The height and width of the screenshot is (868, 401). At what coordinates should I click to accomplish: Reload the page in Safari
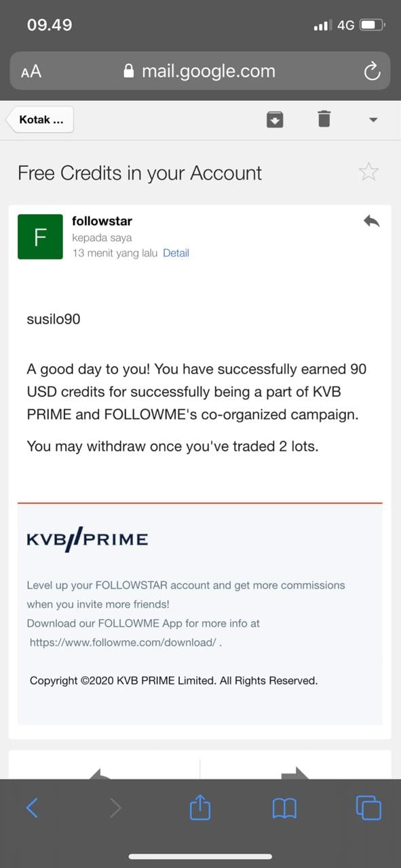point(372,71)
